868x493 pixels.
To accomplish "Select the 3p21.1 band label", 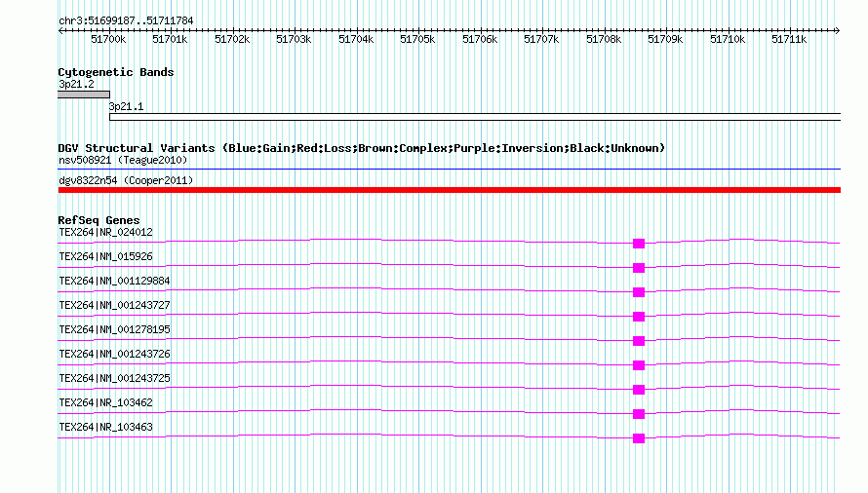I will click(x=126, y=107).
